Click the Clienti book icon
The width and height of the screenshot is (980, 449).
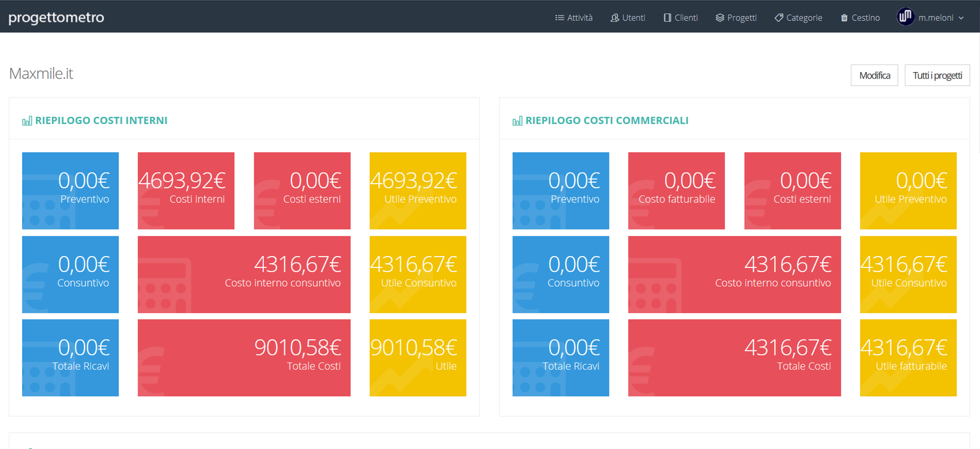(x=667, y=18)
